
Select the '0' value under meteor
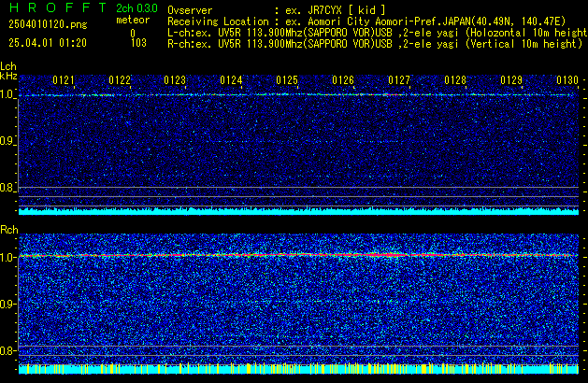pyautogui.click(x=133, y=33)
